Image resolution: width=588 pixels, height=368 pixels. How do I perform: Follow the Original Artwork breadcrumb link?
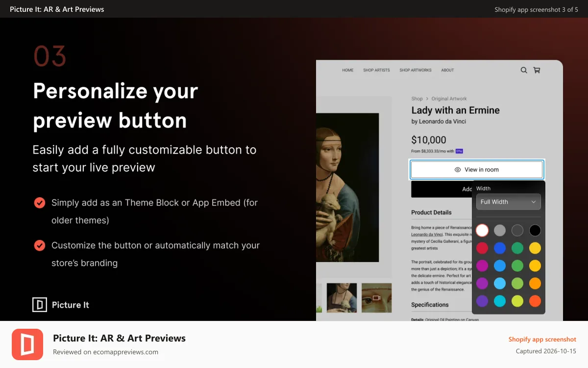point(449,99)
